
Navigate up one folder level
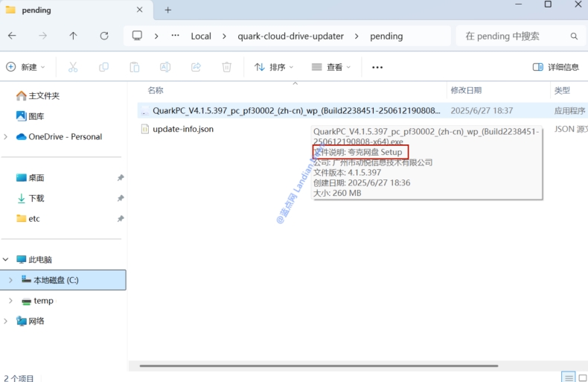tap(73, 36)
